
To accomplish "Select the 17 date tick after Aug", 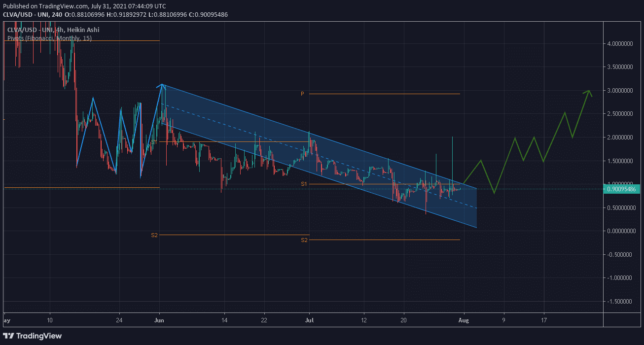I will click(544, 319).
